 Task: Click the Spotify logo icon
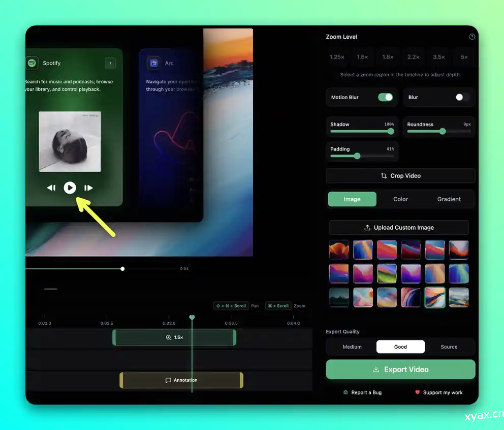pyautogui.click(x=32, y=63)
